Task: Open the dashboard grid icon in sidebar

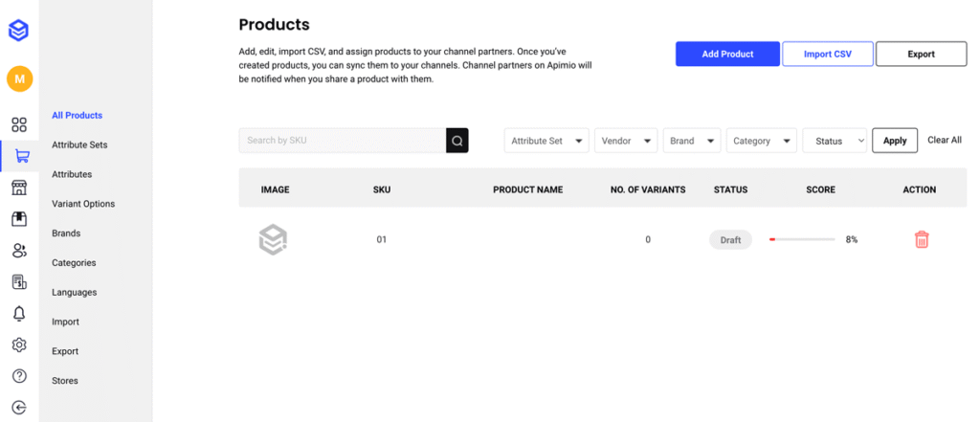Action: 19,124
